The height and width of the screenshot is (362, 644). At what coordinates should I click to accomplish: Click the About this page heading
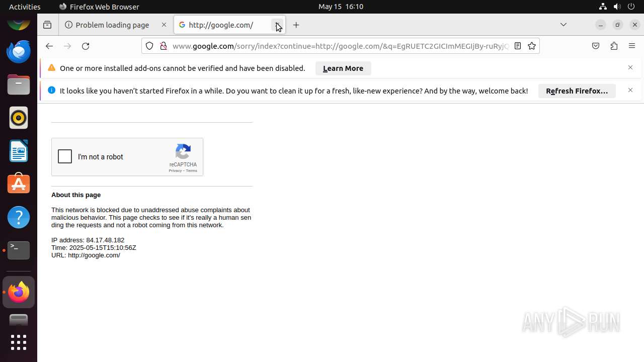(76, 195)
